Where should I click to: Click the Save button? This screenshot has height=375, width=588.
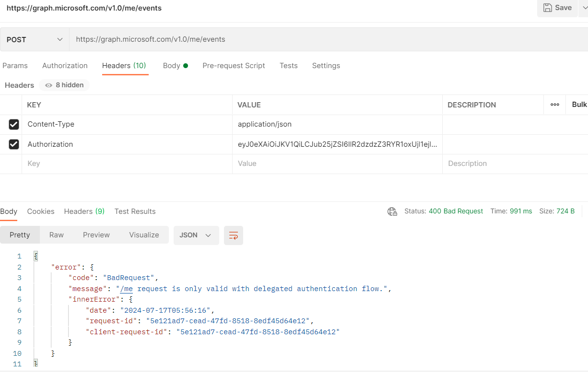pos(557,8)
